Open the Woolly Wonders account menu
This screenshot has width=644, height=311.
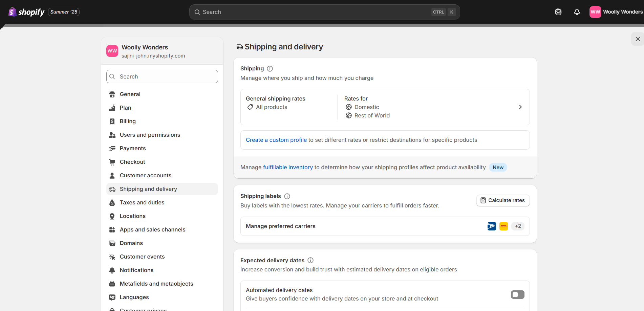click(x=616, y=12)
